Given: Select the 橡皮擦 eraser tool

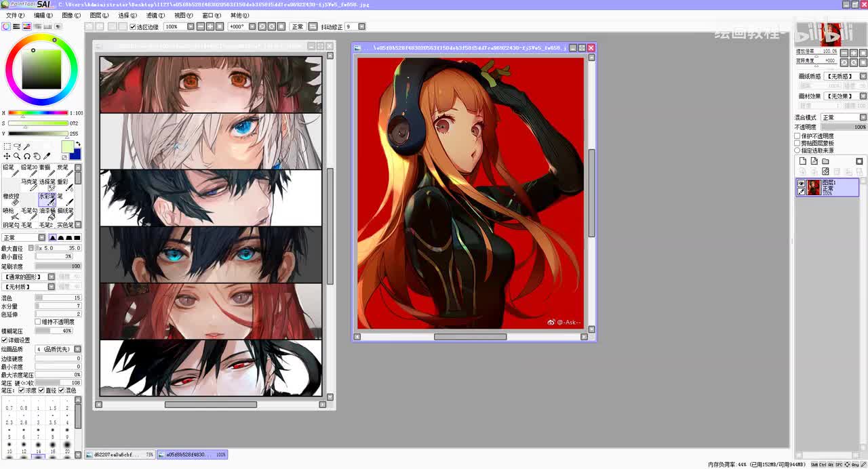Looking at the screenshot, I should point(11,199).
